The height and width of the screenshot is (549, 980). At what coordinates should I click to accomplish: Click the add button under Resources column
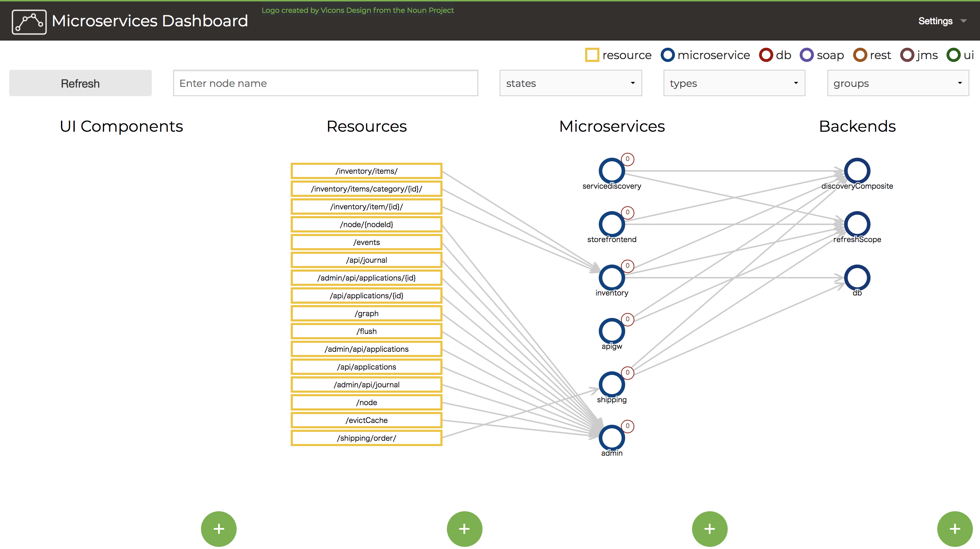[464, 528]
